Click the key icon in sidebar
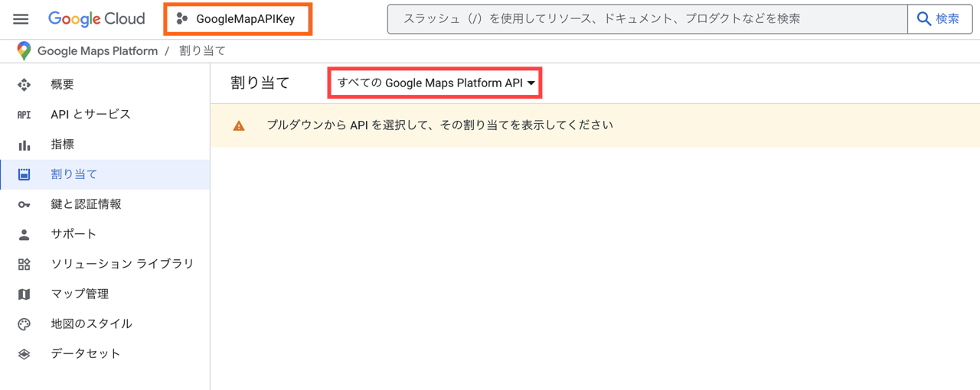 click(x=24, y=204)
